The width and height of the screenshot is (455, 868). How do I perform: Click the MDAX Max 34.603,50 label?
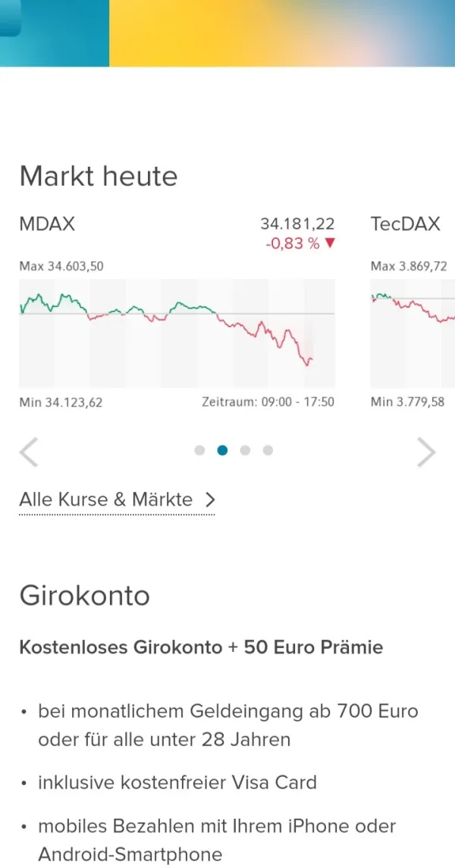[x=61, y=266]
